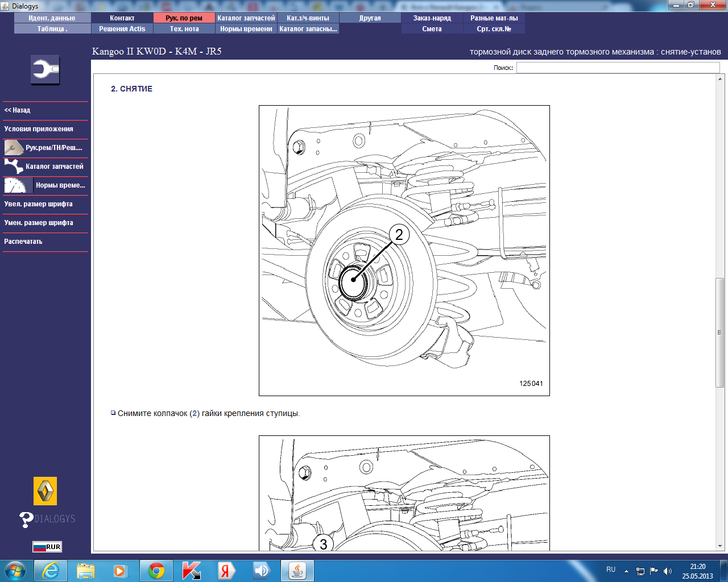The height and width of the screenshot is (582, 728).
Task: Click the Поиск search input field
Action: (x=618, y=68)
